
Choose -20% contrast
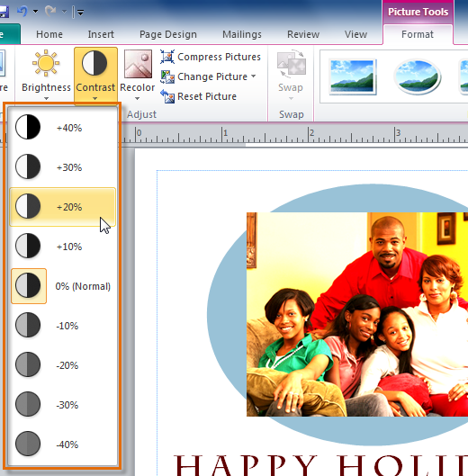coord(62,365)
